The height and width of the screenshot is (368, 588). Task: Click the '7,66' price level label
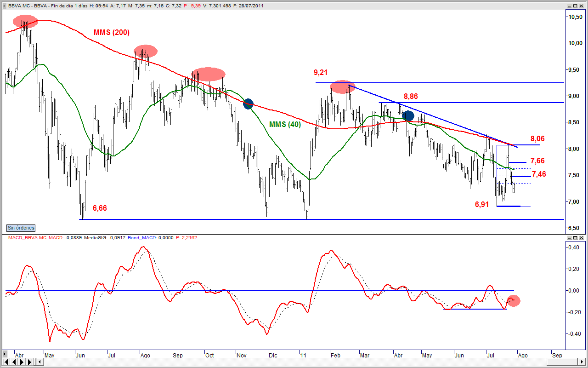(538, 161)
